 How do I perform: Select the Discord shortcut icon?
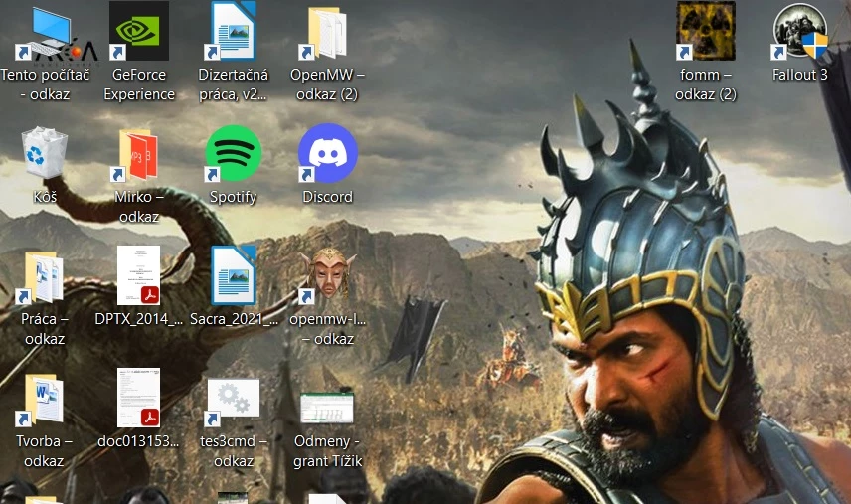(x=328, y=153)
